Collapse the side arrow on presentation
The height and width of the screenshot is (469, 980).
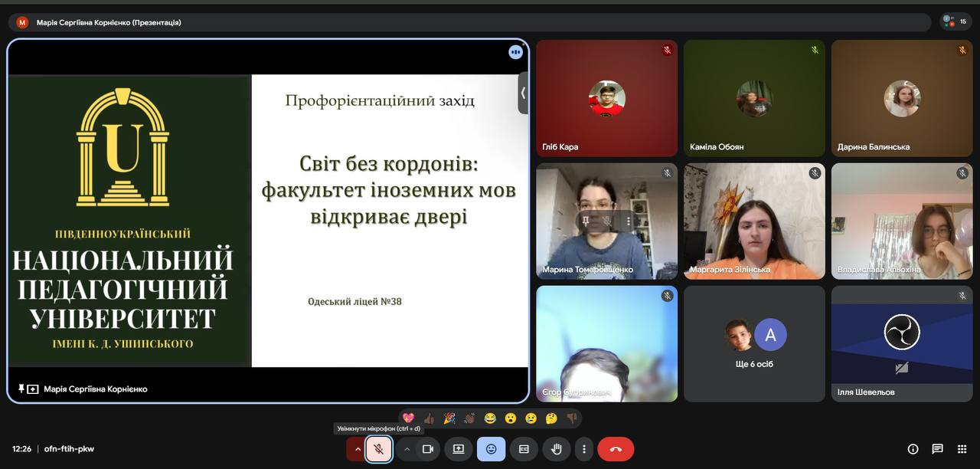[523, 93]
